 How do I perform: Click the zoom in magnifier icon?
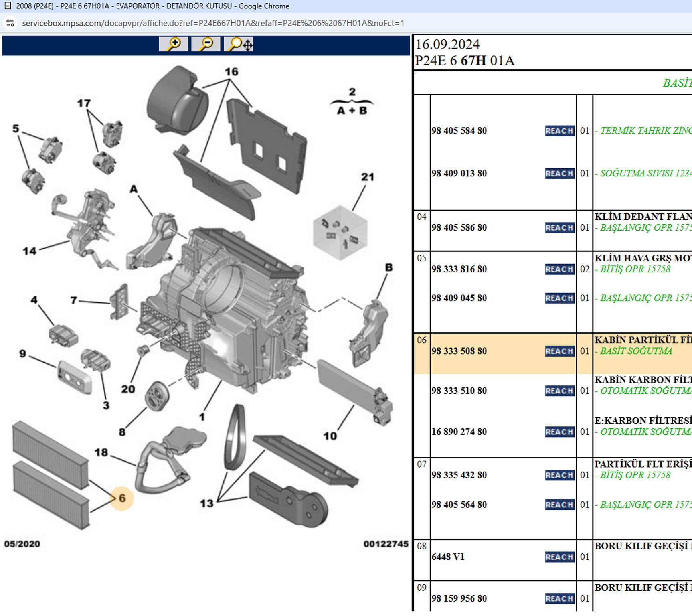coord(173,44)
